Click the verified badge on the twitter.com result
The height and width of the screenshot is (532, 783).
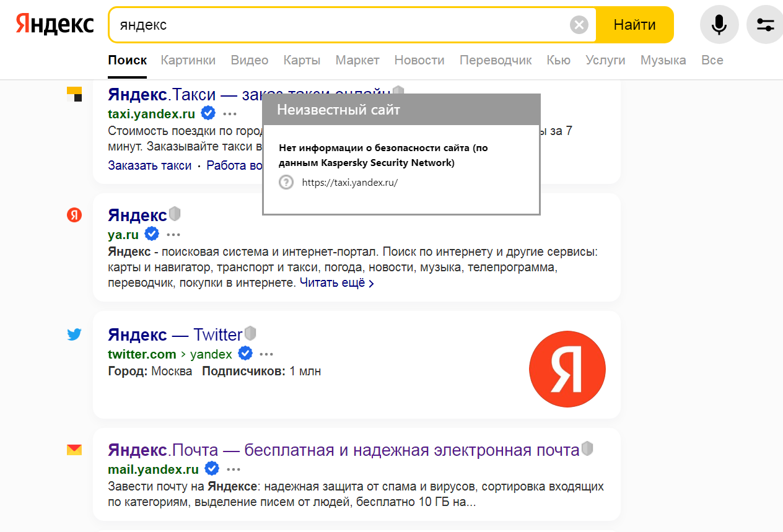tap(245, 354)
